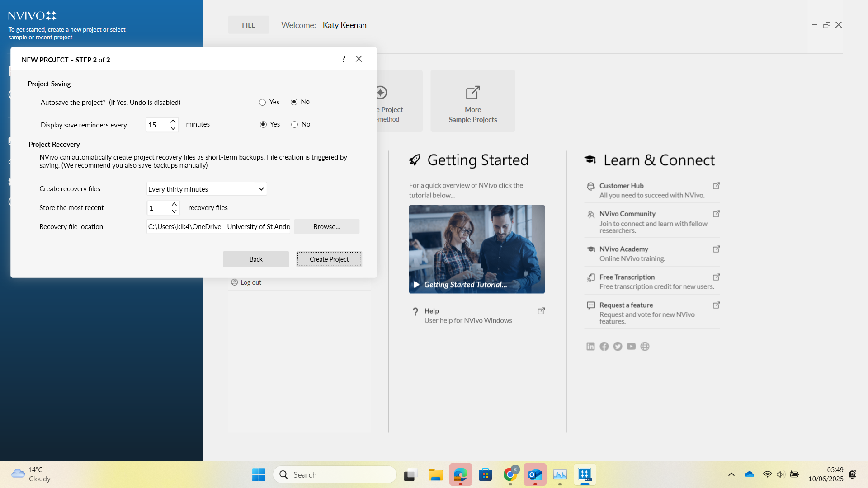Click the Customer Hub external link icon

pyautogui.click(x=716, y=186)
